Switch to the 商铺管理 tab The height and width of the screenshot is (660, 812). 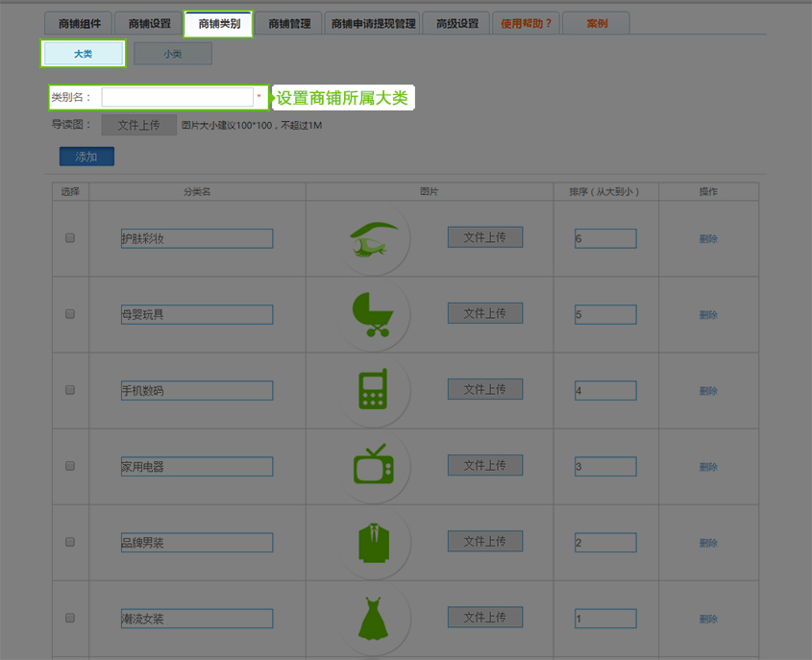click(289, 24)
